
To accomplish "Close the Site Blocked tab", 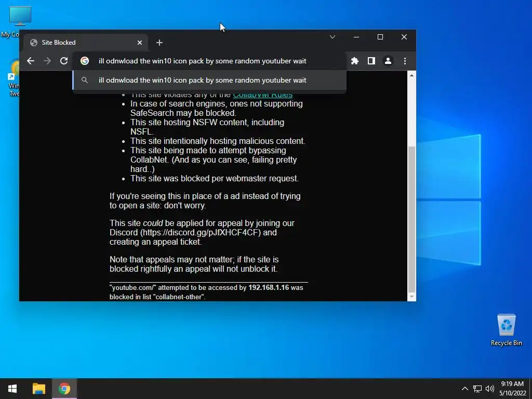I will (x=140, y=43).
